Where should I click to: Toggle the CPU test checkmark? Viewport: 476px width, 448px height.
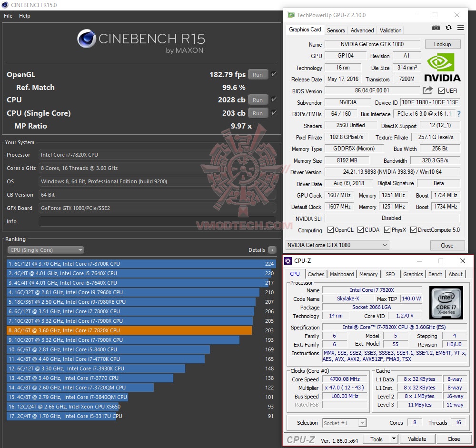274,100
